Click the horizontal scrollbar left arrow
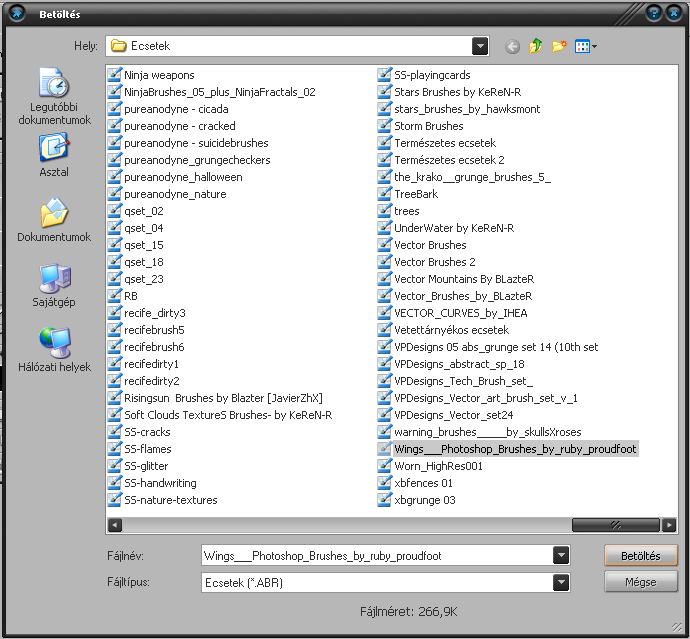 pos(115,524)
